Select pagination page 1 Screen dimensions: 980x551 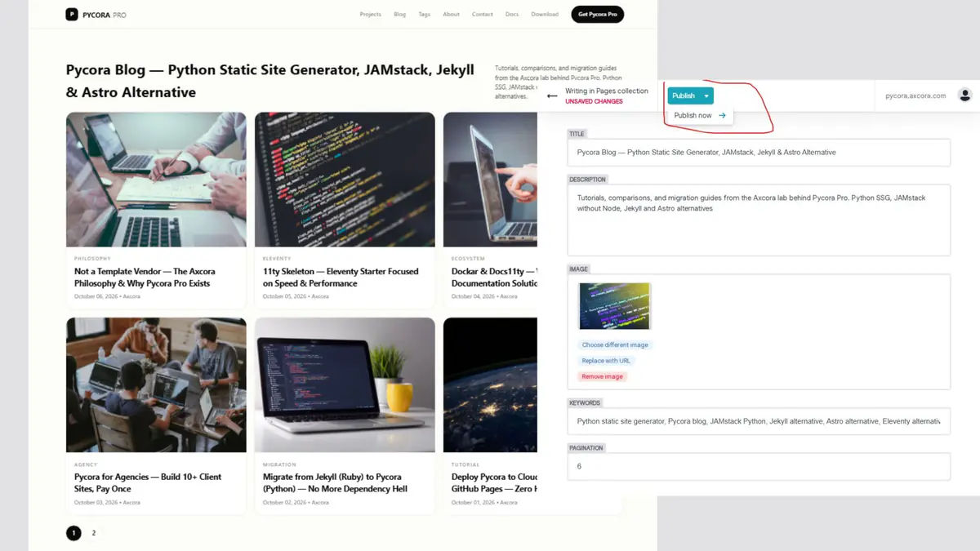click(73, 533)
